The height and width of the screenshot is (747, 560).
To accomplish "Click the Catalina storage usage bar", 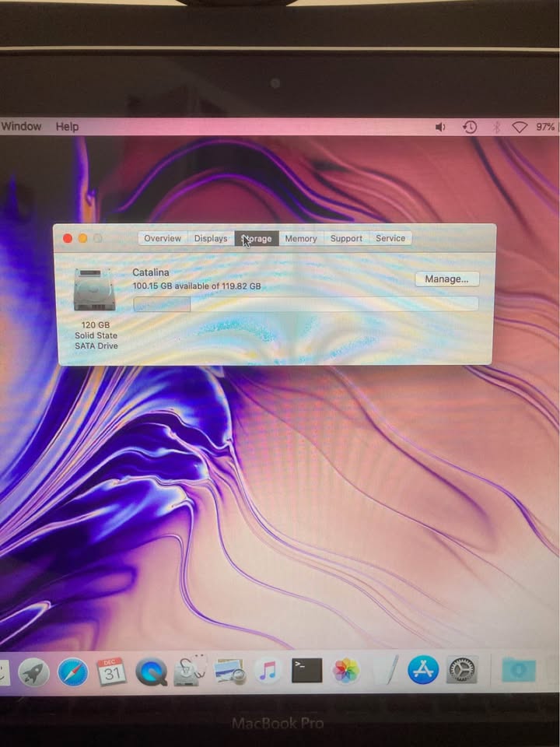I will [x=306, y=303].
